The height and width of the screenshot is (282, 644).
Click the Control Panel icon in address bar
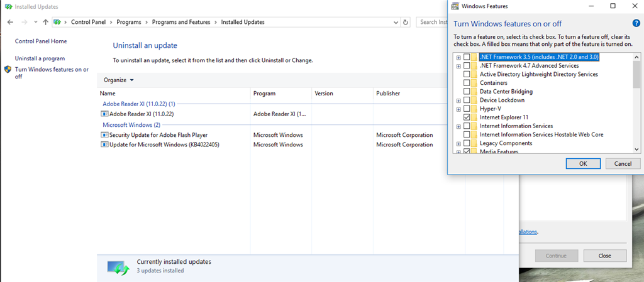click(x=57, y=22)
